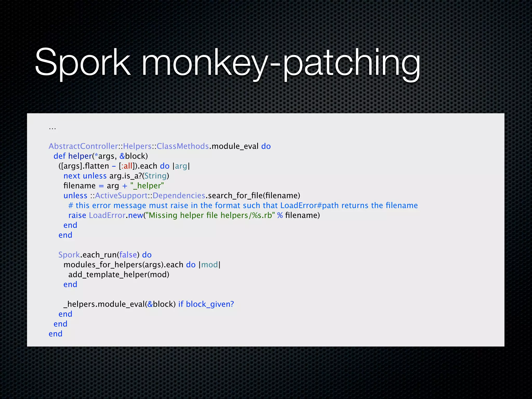Image resolution: width=532 pixels, height=399 pixels.
Task: Select the 'filename = arg + "_helper"' line
Action: pos(114,186)
